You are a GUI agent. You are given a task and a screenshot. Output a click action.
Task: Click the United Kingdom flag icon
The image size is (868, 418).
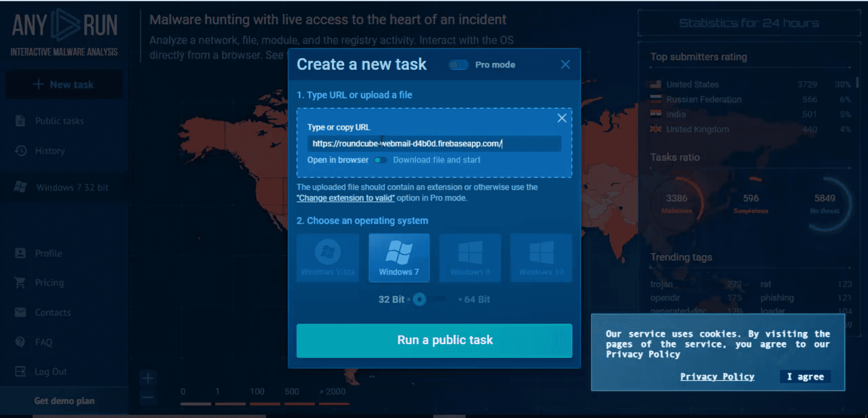coord(656,129)
